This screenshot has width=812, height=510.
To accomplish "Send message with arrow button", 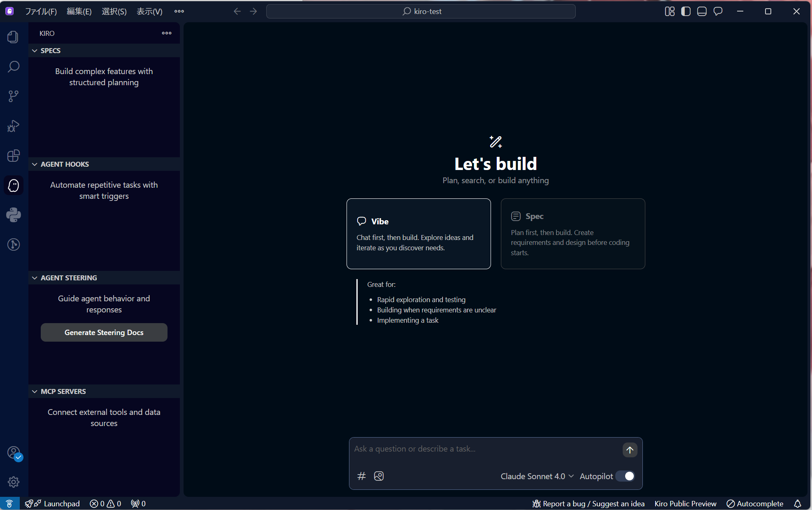I will (x=630, y=450).
